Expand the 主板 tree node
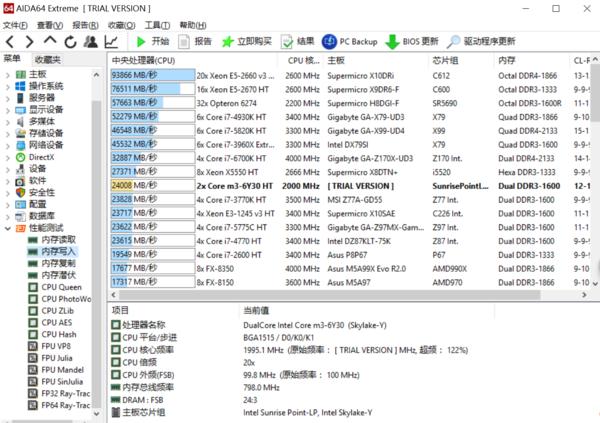The width and height of the screenshot is (600, 423). pos(8,74)
